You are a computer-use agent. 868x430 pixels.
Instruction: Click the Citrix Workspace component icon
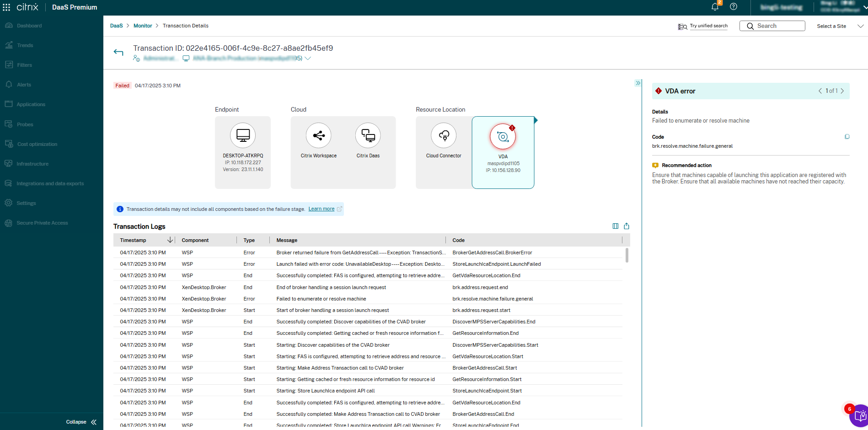coord(318,135)
